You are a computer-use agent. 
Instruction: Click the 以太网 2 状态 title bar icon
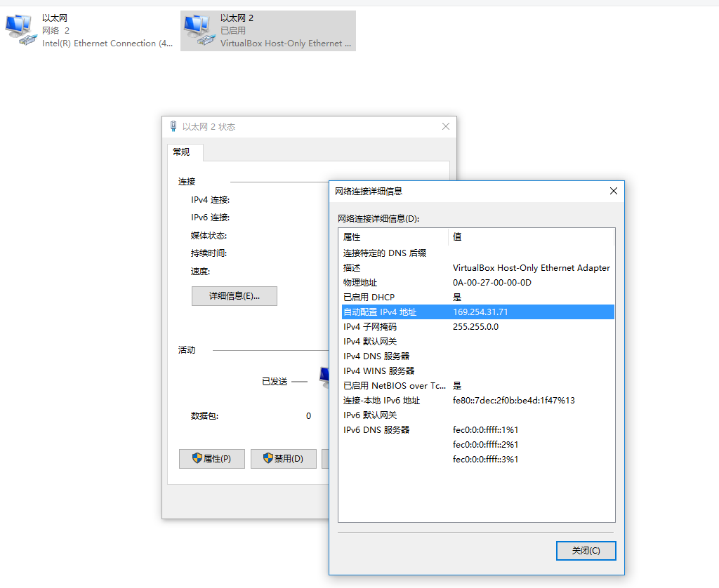(173, 126)
